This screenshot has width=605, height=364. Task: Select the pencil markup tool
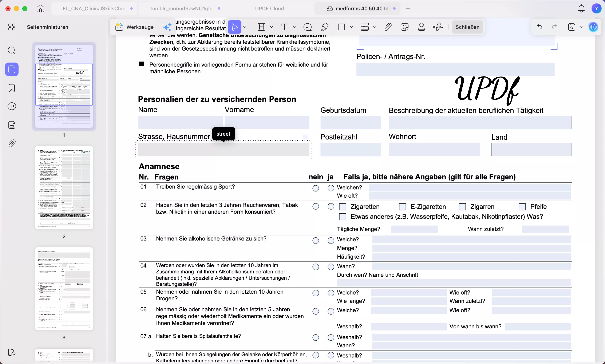pyautogui.click(x=324, y=27)
